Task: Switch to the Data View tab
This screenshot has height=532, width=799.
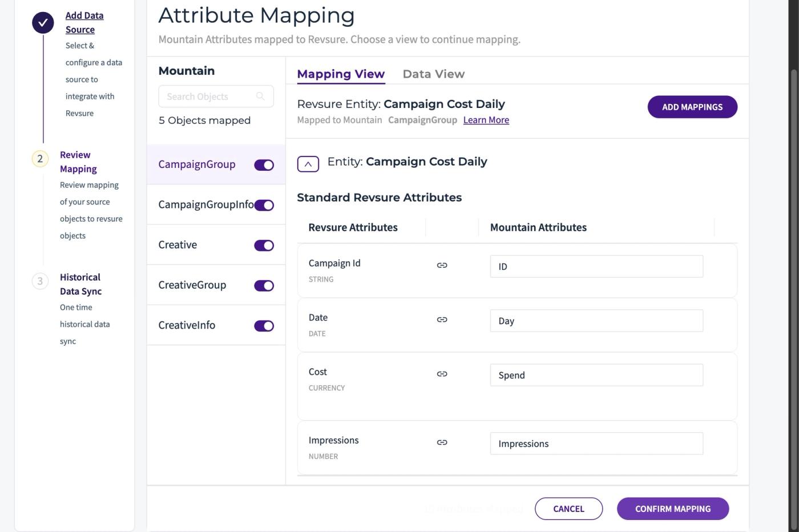Action: [x=434, y=74]
